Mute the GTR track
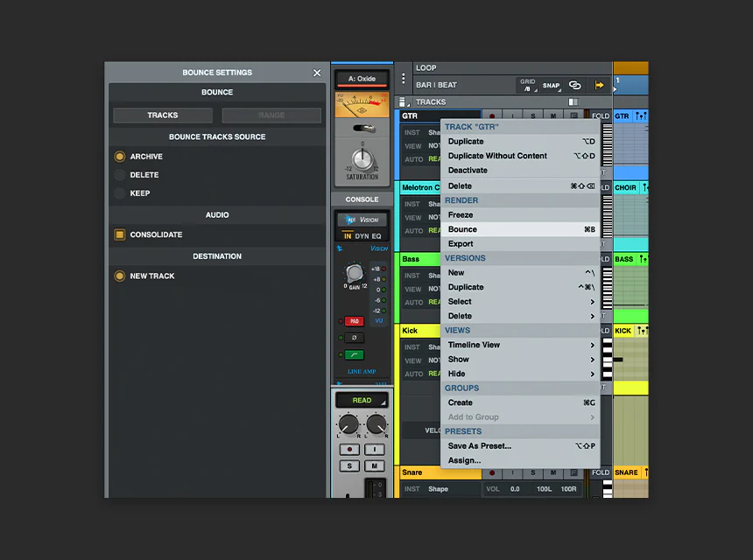 pos(553,116)
